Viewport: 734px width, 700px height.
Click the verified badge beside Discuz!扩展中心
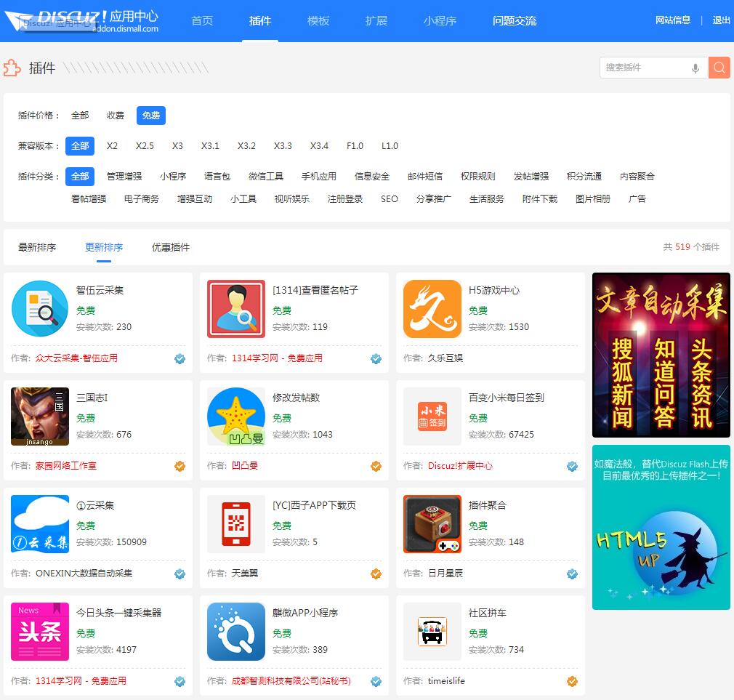click(x=572, y=467)
